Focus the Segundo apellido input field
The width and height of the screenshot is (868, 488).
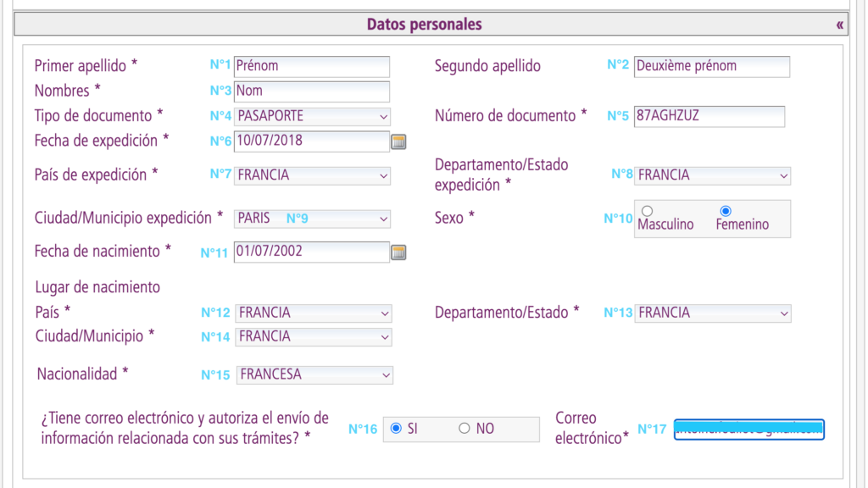pyautogui.click(x=712, y=66)
